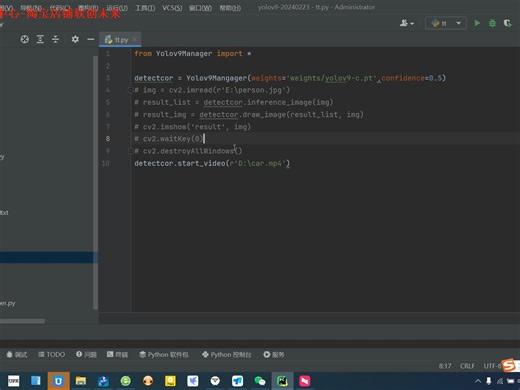Click 'start_video' on line 10

pyautogui.click(x=201, y=163)
